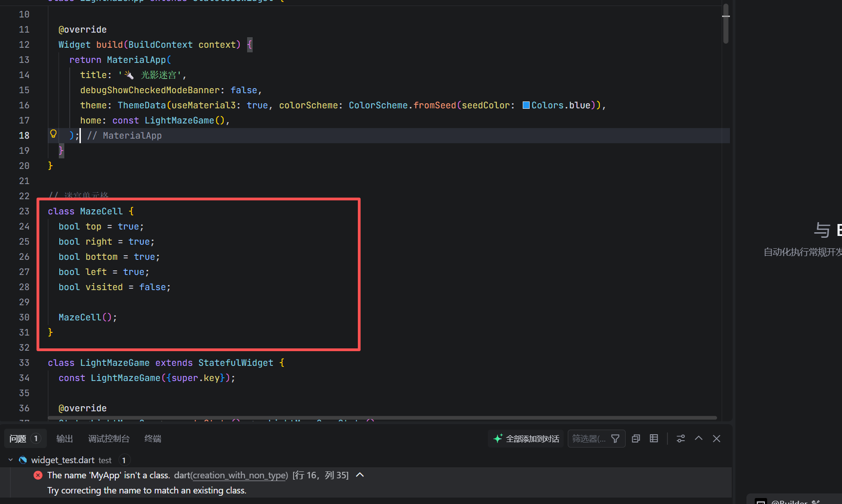Viewport: 842px width, 504px height.
Task: Open the creation_with_non_type error code link
Action: tap(239, 476)
